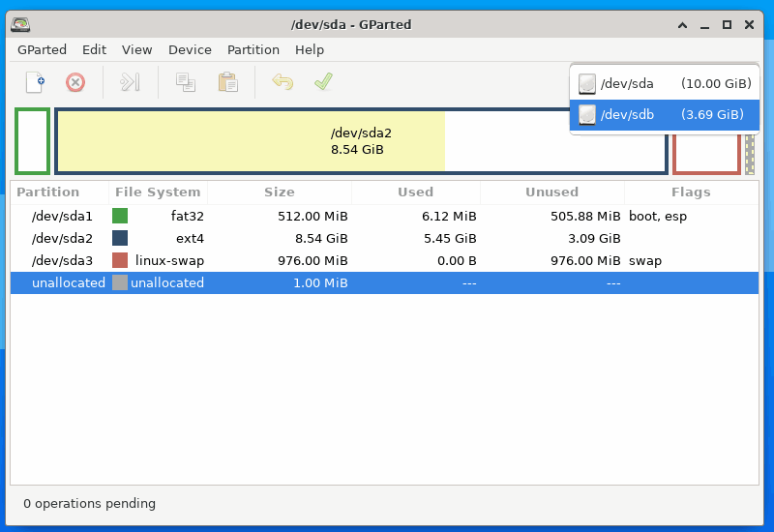Click the Copy partition toolbar icon
Screen dimensions: 774x532
coord(186,82)
